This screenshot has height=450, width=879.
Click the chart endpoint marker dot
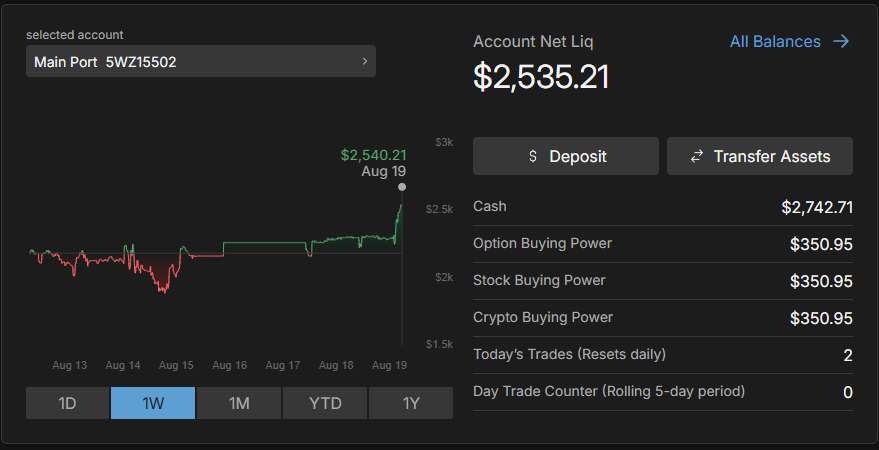tap(402, 187)
